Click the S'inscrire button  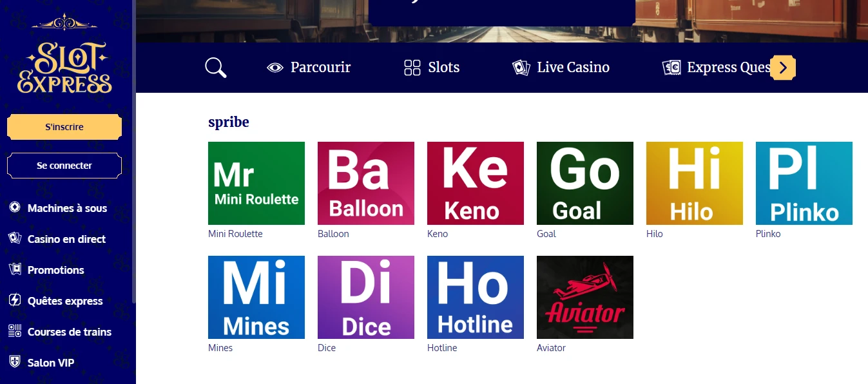[x=64, y=127]
